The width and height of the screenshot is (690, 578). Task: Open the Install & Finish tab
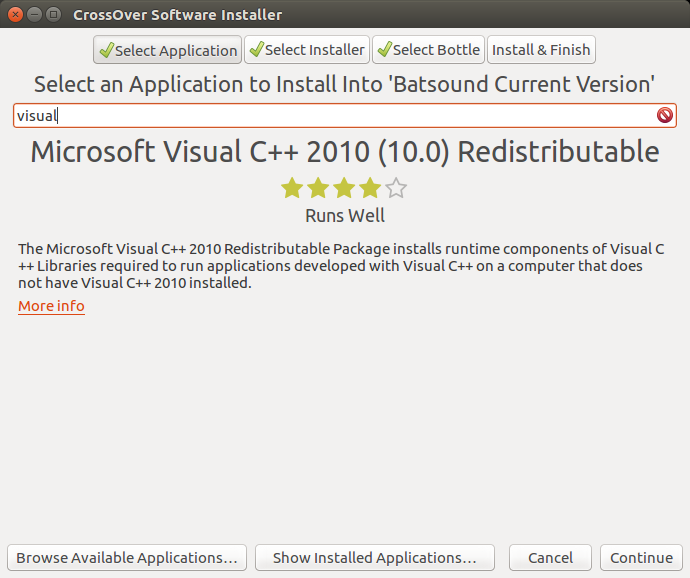[x=541, y=50]
